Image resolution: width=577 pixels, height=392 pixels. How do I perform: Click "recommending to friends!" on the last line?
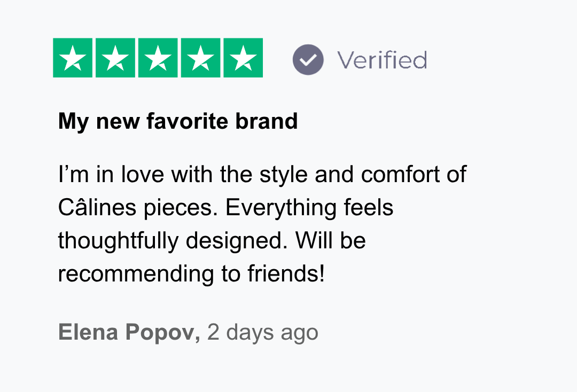tap(191, 274)
